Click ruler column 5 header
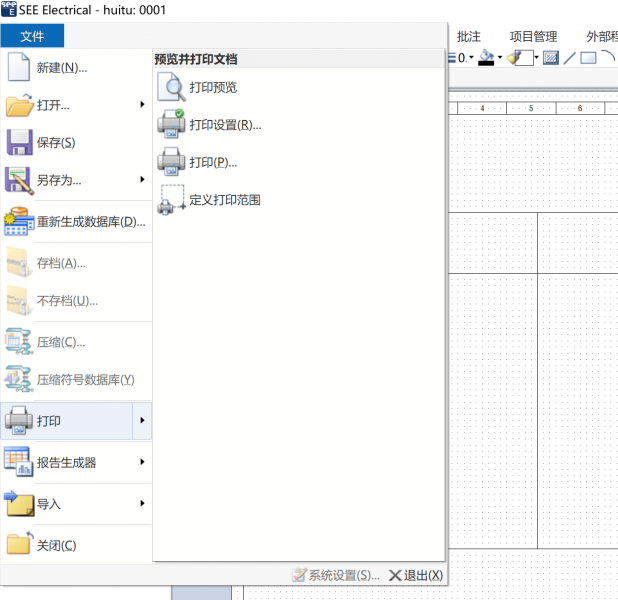618x600 pixels. 531,108
